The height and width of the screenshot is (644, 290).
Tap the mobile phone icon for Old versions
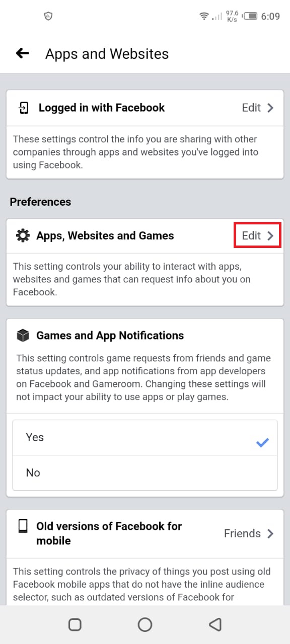coord(23,526)
